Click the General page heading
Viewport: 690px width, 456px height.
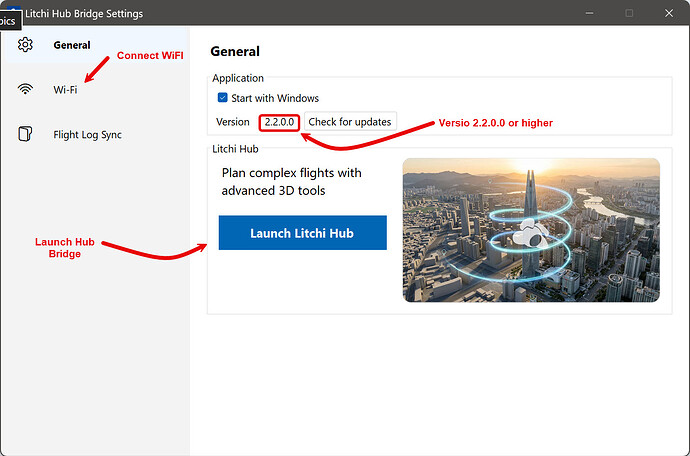point(235,51)
